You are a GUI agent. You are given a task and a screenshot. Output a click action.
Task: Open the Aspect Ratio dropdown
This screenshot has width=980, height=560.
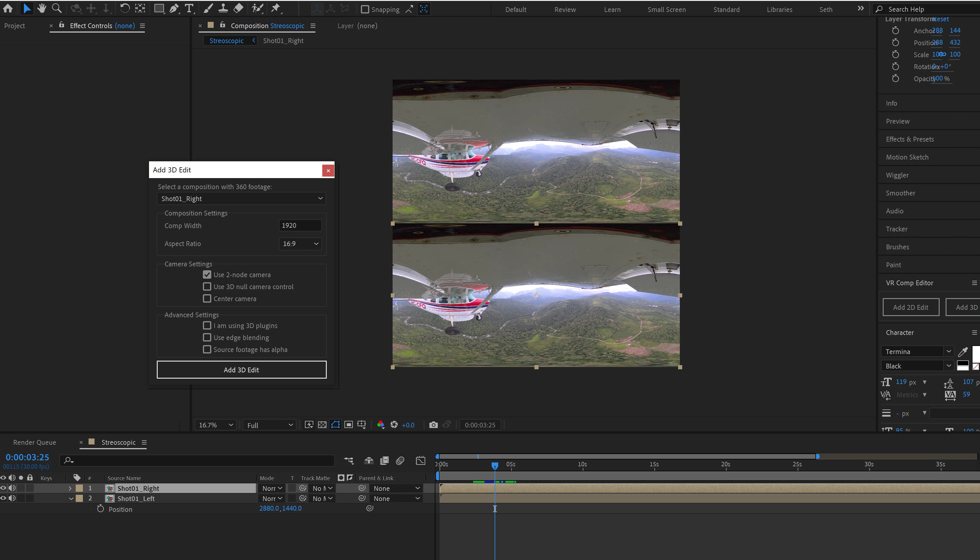(300, 243)
